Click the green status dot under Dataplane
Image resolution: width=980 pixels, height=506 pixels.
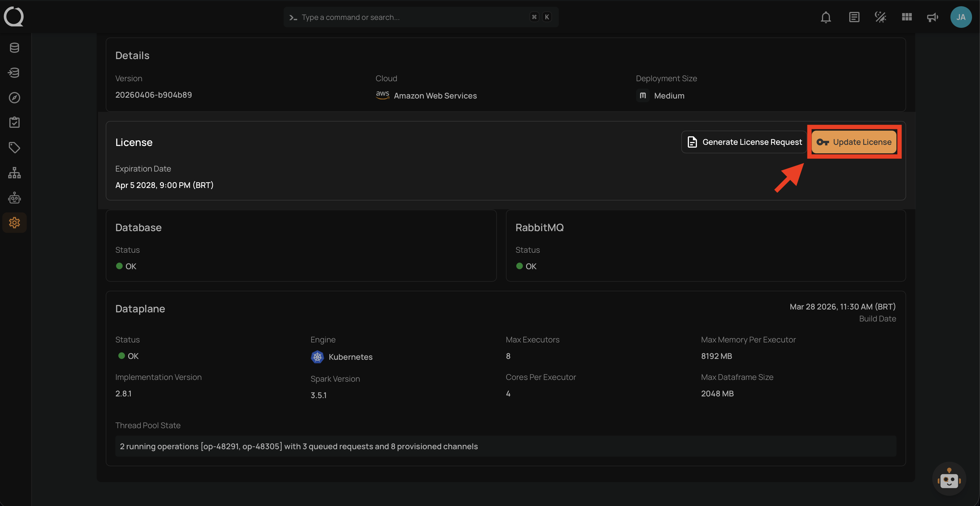121,356
